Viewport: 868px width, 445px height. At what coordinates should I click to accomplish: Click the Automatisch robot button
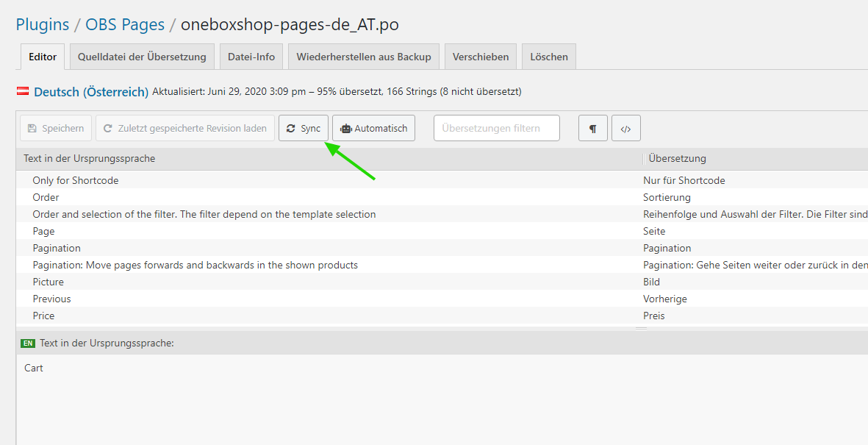coord(373,128)
